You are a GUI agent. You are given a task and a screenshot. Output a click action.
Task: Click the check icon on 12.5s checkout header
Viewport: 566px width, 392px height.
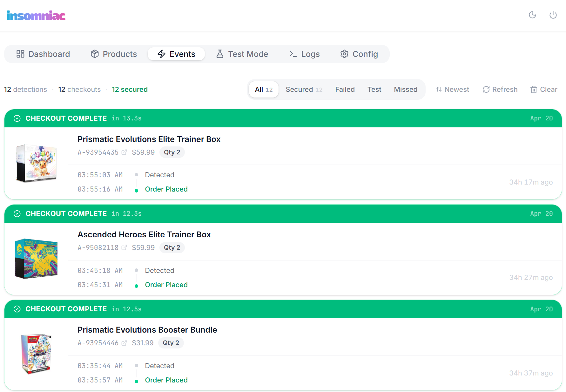tap(17, 309)
